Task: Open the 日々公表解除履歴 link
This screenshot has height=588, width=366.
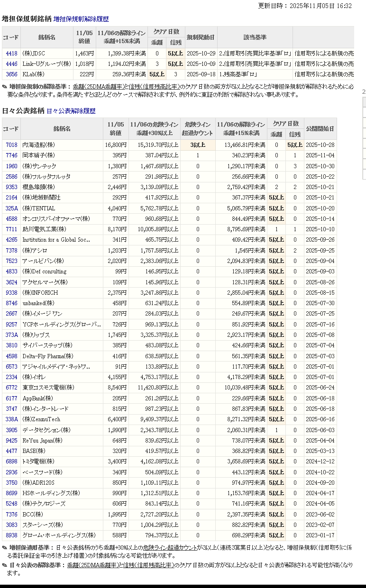Action: (x=71, y=111)
